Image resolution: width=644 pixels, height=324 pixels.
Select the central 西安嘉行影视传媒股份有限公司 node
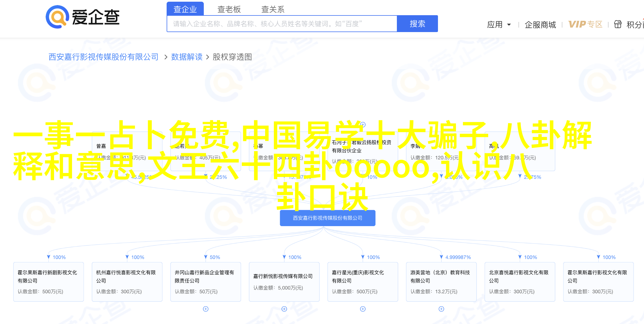point(327,218)
